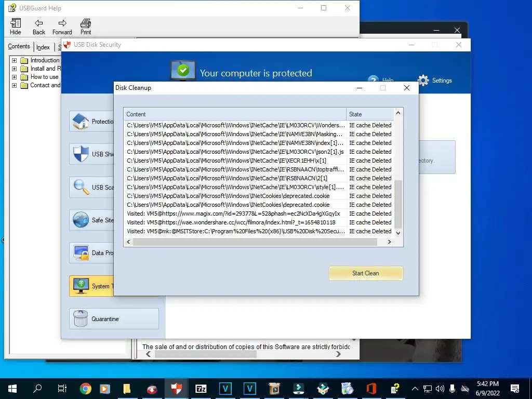Open the Data Protection section
The image size is (532, 399).
click(91, 253)
